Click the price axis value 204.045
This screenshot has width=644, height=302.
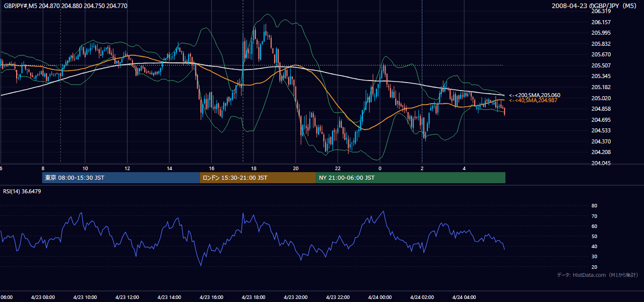[x=601, y=163]
